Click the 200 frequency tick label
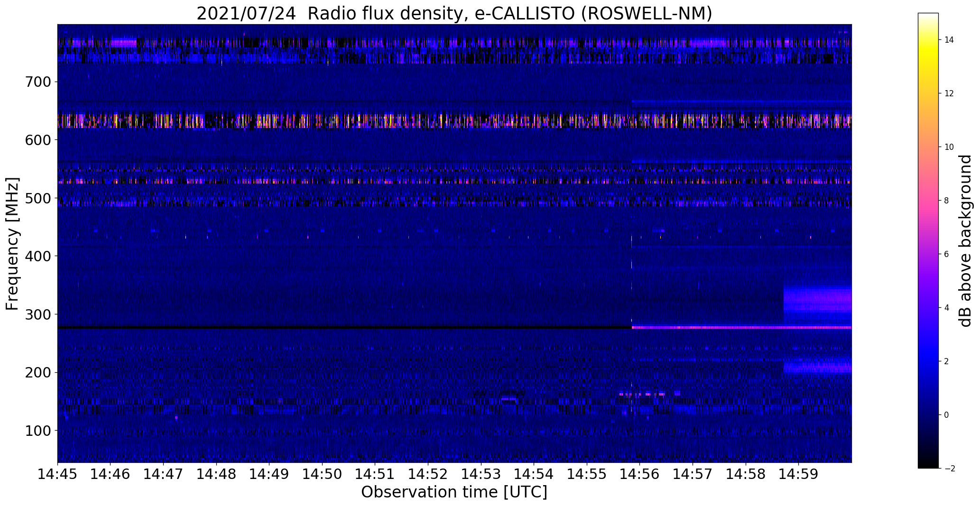The image size is (980, 506). coord(37,372)
